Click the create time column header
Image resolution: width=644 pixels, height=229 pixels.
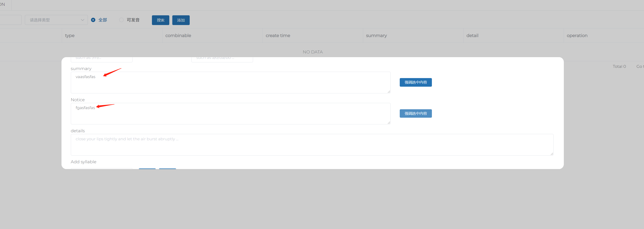278,35
